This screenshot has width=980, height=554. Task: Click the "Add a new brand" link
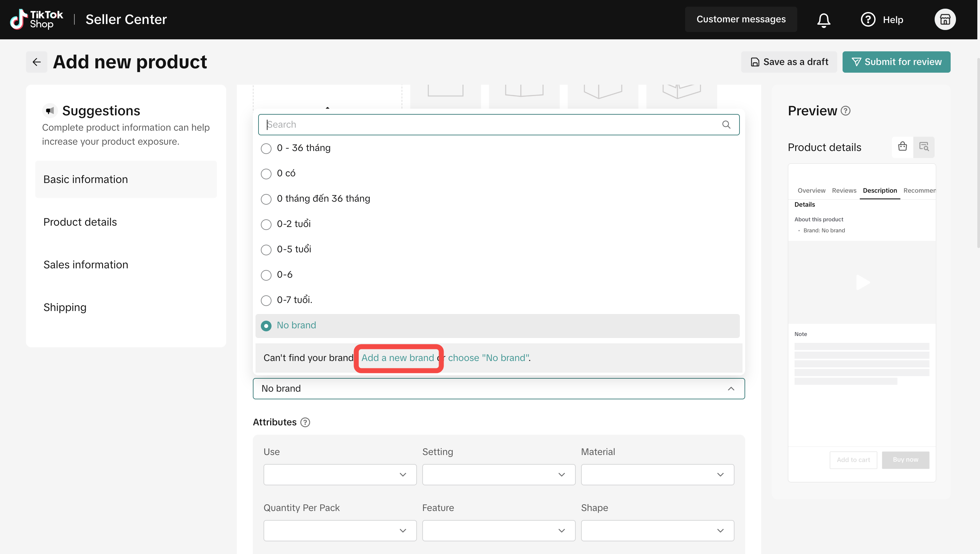pyautogui.click(x=398, y=358)
